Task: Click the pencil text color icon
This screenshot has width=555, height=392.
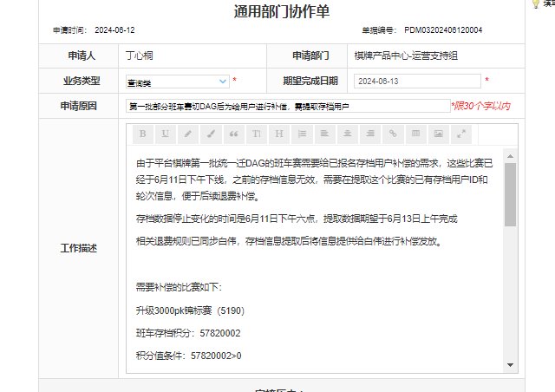Action: (188, 134)
